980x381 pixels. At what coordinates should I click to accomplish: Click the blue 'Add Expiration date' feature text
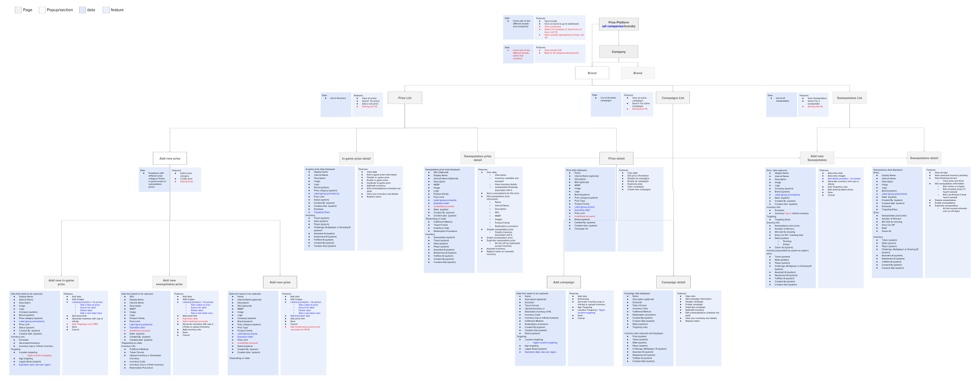click(300, 316)
